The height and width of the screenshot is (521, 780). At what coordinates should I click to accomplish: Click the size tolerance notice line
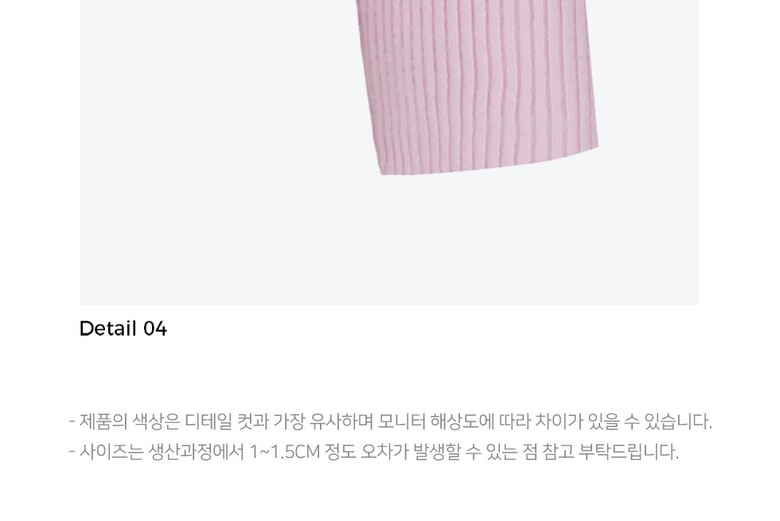[x=374, y=452]
